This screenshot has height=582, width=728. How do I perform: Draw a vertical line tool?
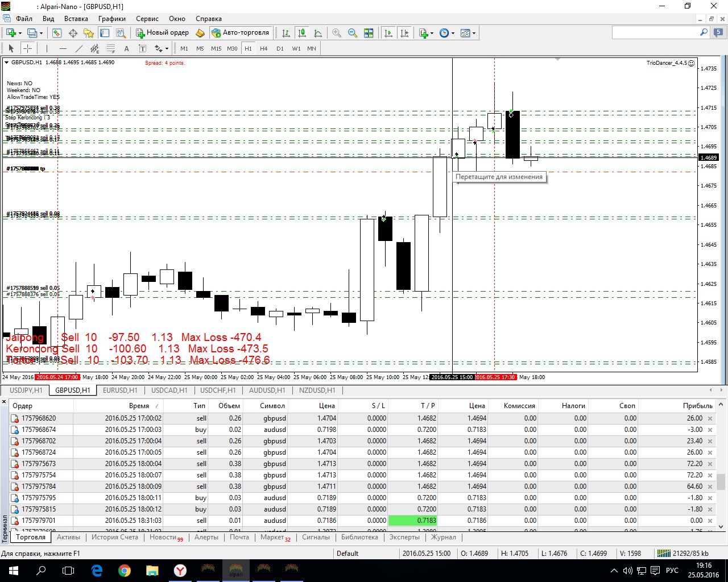point(47,48)
